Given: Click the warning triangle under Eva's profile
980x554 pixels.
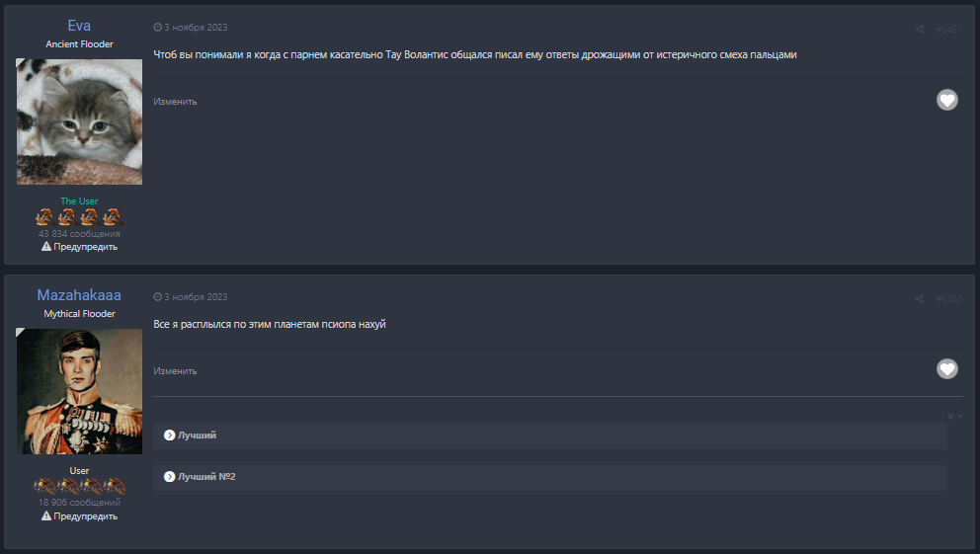Looking at the screenshot, I should (x=46, y=247).
